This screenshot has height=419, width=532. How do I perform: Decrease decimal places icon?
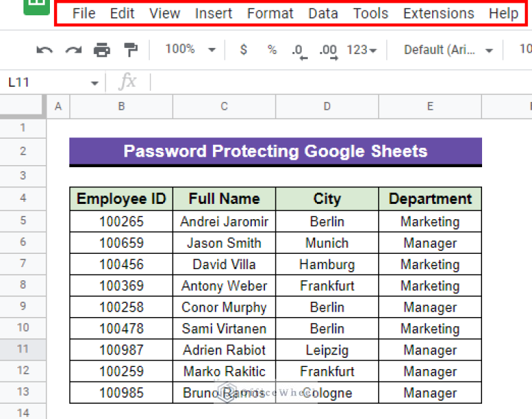(x=299, y=51)
